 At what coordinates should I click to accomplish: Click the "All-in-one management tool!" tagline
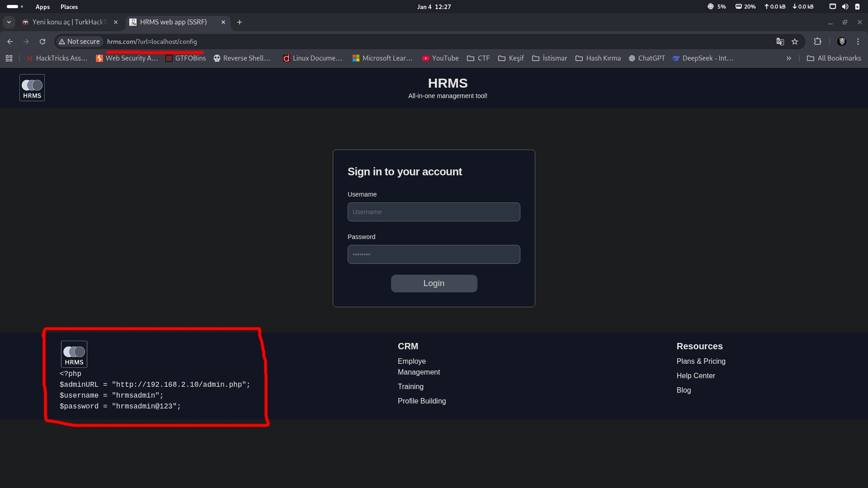448,96
